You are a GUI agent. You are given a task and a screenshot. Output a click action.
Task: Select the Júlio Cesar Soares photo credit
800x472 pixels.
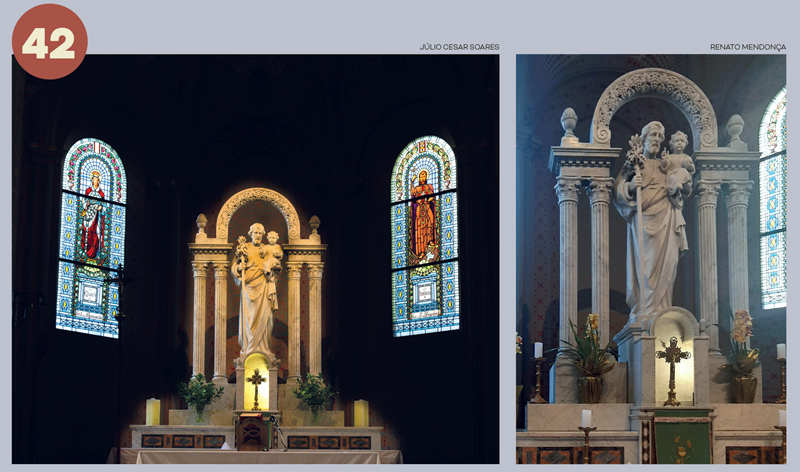(458, 47)
